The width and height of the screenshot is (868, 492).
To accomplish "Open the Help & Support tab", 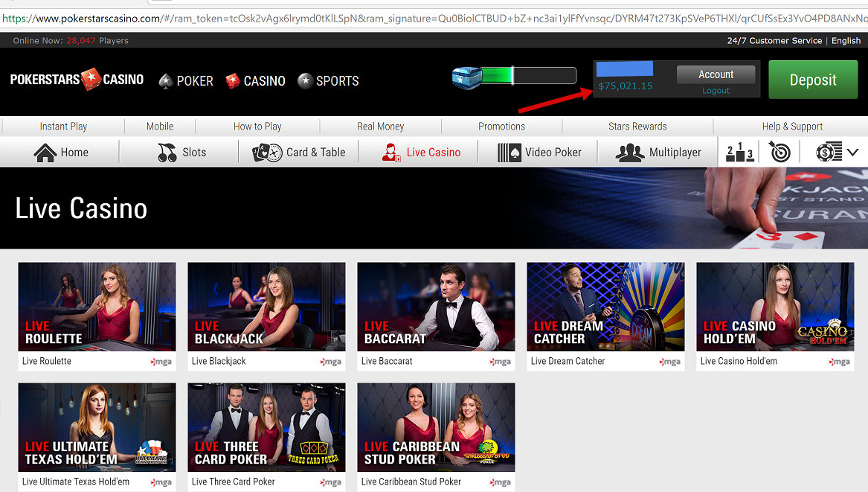I will point(792,127).
